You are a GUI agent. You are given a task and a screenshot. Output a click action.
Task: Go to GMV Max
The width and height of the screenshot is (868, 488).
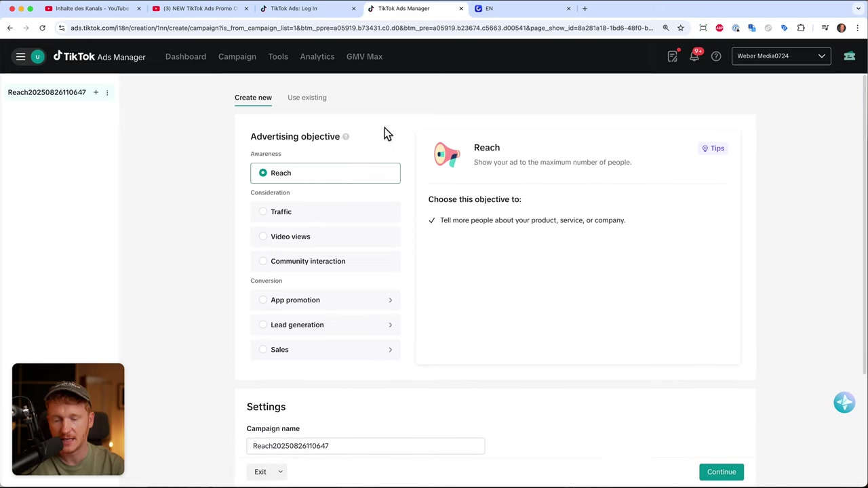(x=364, y=57)
